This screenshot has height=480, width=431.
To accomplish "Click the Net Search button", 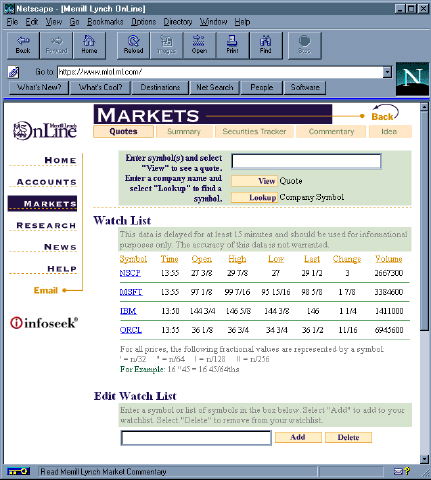I will (215, 88).
